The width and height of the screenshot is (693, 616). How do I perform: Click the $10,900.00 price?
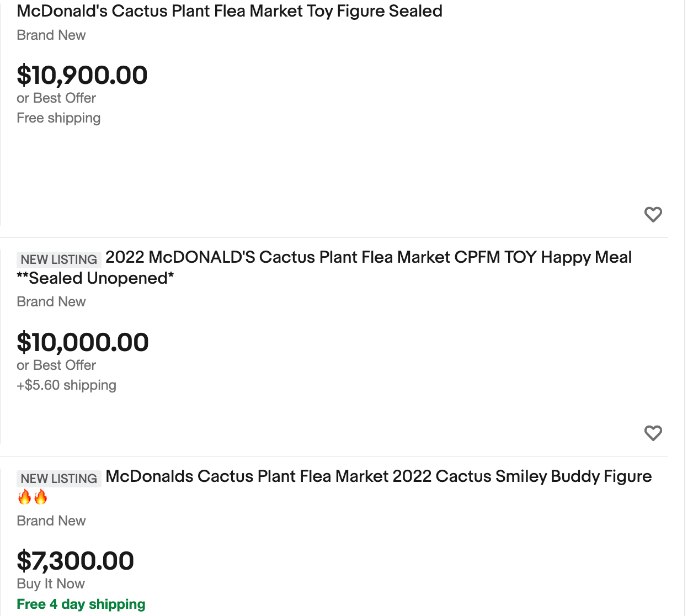coord(82,75)
